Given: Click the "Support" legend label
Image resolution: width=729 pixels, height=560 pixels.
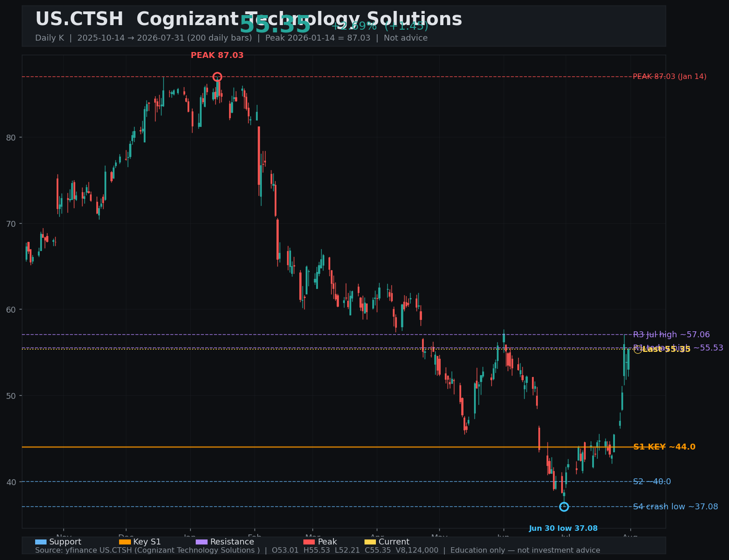Looking at the screenshot, I should [x=65, y=542].
